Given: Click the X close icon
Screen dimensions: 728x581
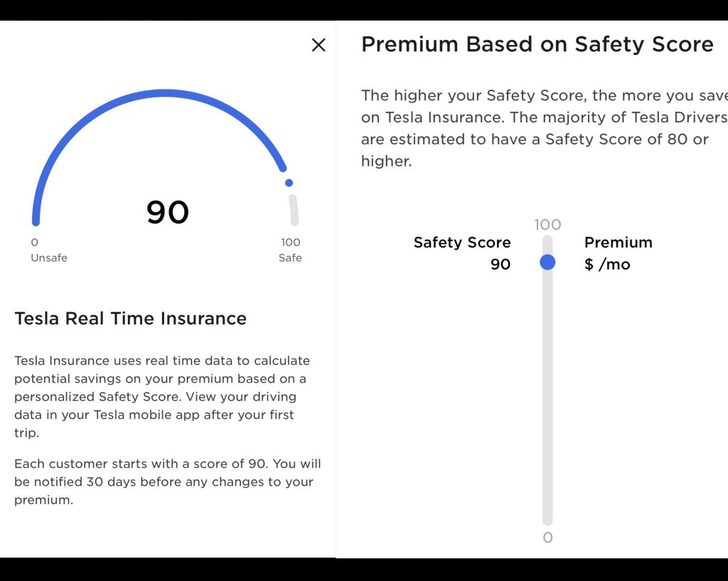Looking at the screenshot, I should (x=318, y=45).
